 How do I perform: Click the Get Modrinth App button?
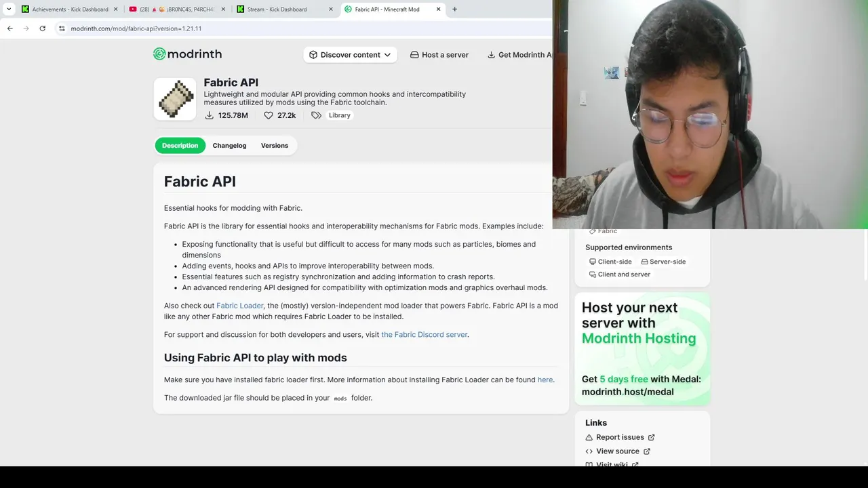pos(519,55)
